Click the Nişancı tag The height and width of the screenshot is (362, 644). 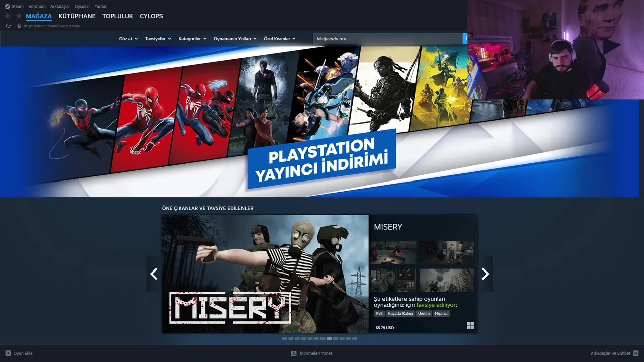coord(441,313)
